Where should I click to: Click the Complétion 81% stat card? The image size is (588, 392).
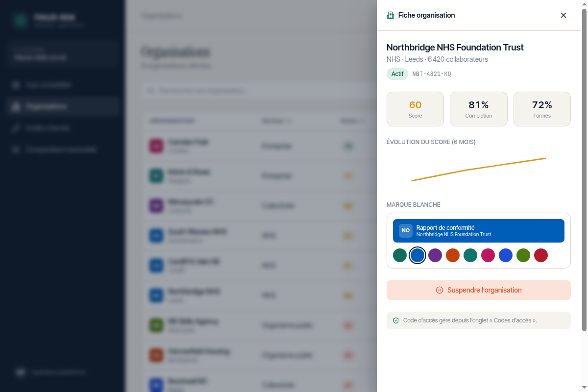(479, 109)
